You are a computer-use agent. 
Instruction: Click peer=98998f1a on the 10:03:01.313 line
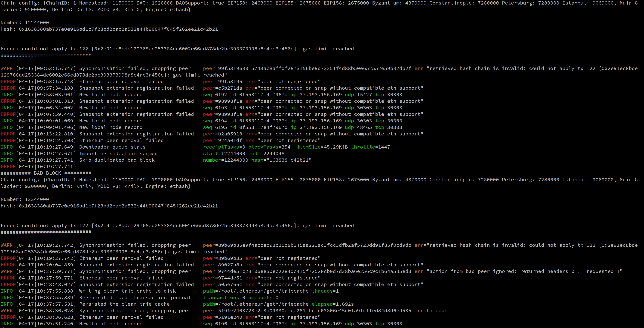coord(222,101)
